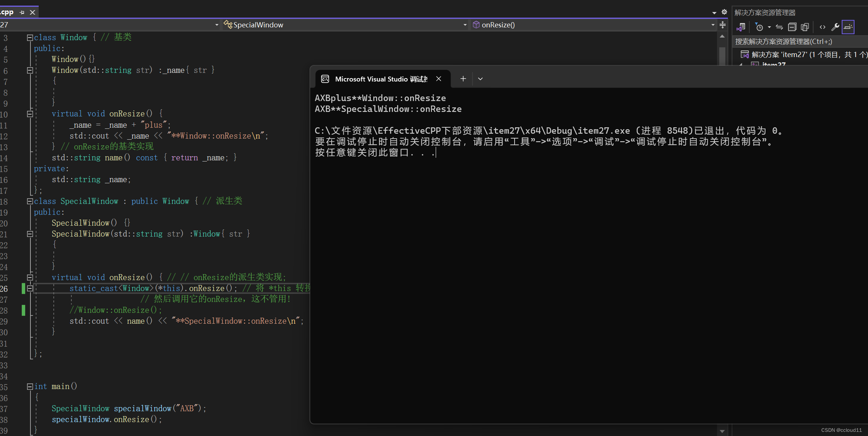Click '_name = _name + "plus";' line
868x436 pixels.
[120, 125]
